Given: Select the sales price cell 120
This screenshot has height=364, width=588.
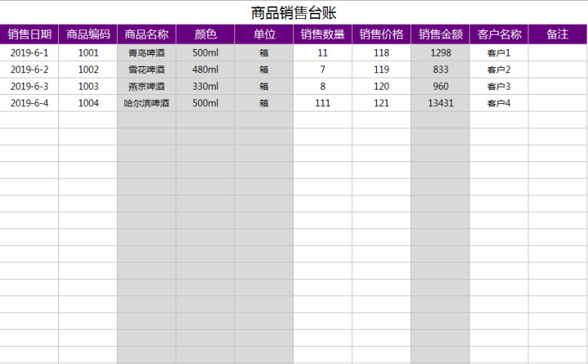Looking at the screenshot, I should pos(381,87).
